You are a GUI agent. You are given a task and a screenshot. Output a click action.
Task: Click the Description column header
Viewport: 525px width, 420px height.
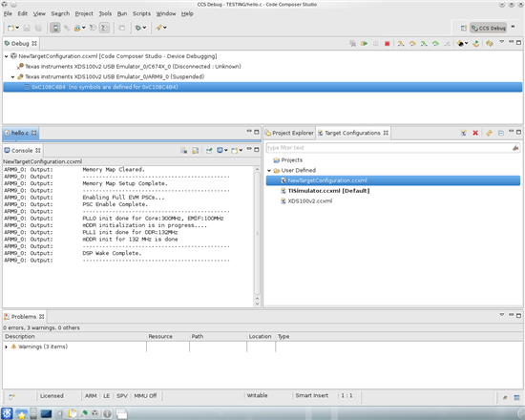pyautogui.click(x=74, y=336)
